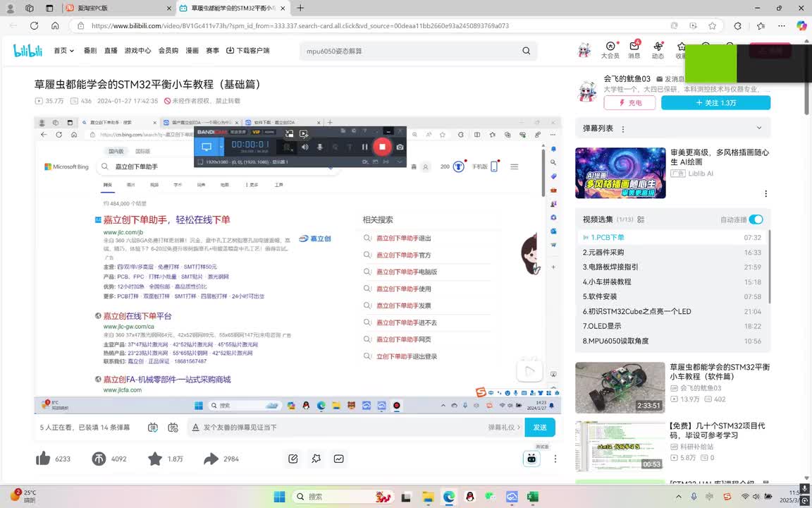Follow uploader via 关注 1.3万 button
812x508 pixels.
(715, 102)
